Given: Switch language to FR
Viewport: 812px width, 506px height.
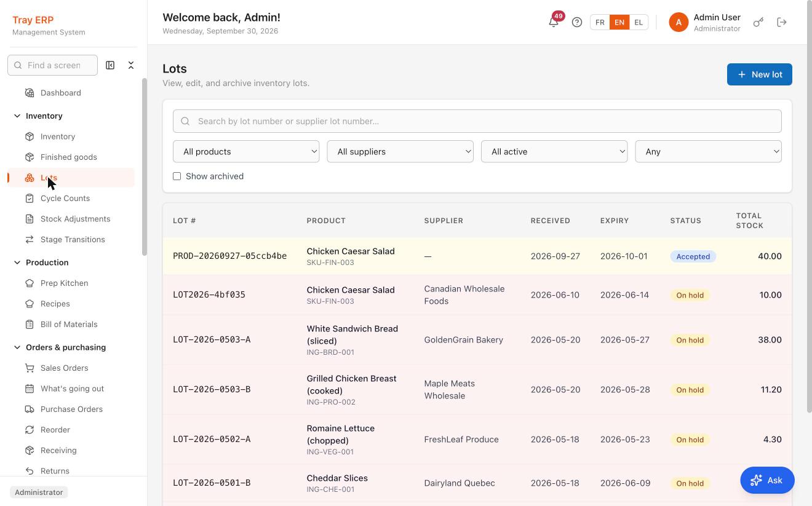Looking at the screenshot, I should pos(600,22).
